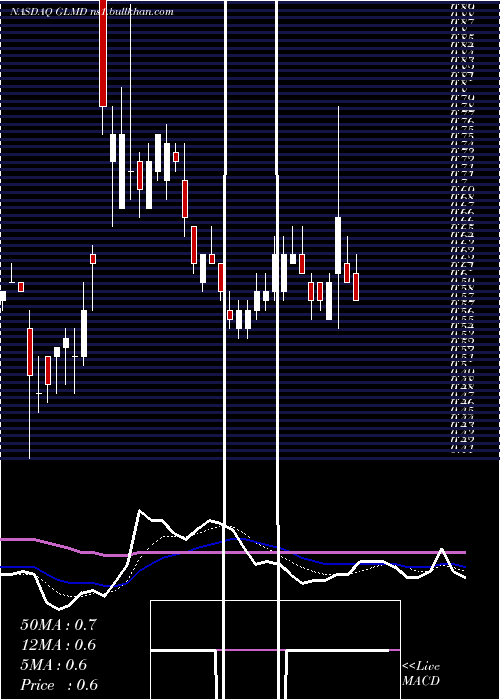Select the 5MA : 0.6 readout

pos(54,665)
